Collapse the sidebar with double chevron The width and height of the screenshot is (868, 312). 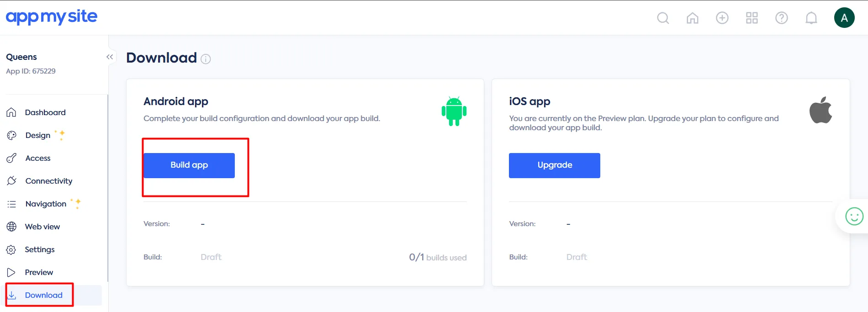tap(110, 57)
